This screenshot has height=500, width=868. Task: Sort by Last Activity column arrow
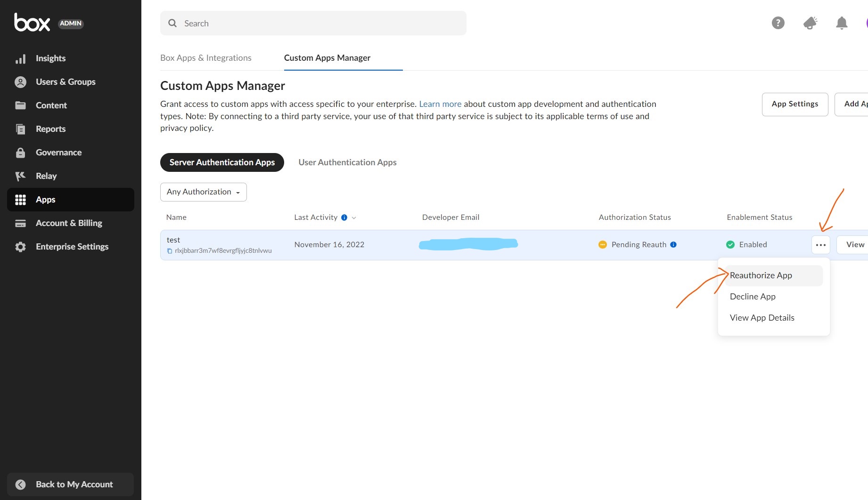point(354,218)
